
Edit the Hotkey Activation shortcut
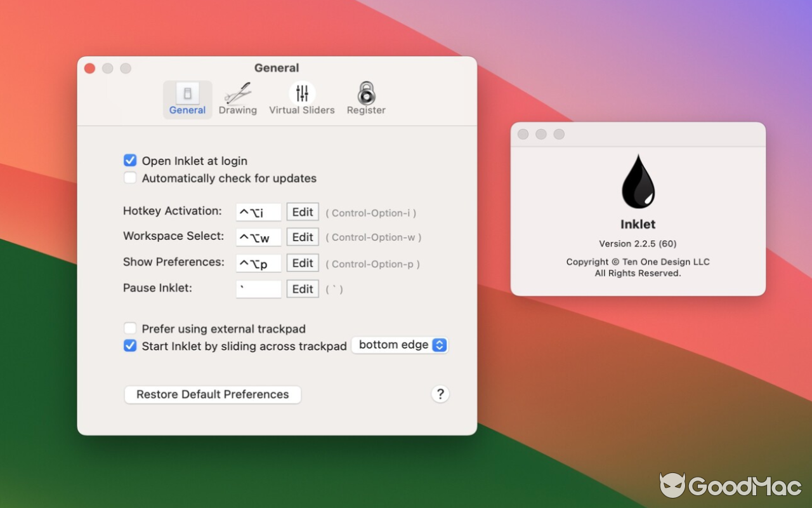[x=303, y=211]
